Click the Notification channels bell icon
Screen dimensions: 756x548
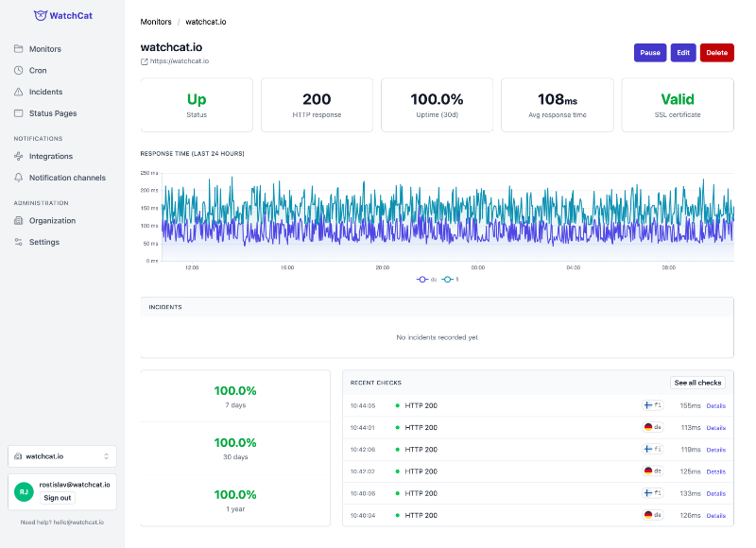(18, 178)
